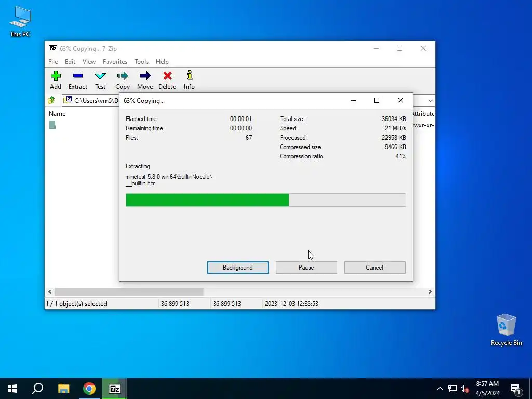Image resolution: width=532 pixels, height=399 pixels.
Task: Select the Recycle Bin desktop icon
Action: point(506,330)
